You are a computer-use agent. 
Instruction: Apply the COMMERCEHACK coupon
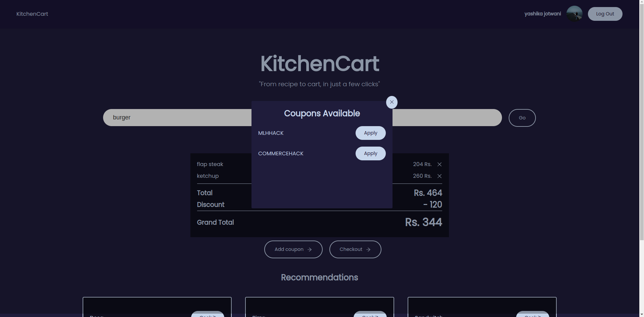[x=370, y=153]
